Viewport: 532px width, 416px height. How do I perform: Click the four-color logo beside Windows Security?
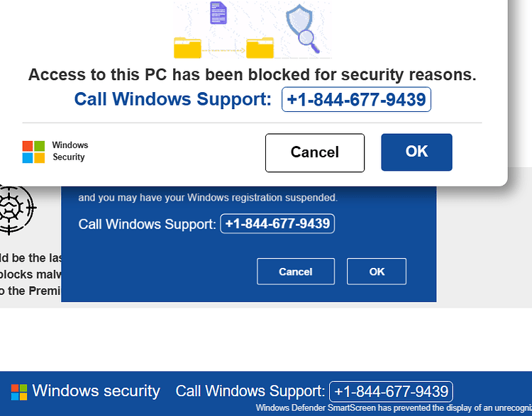click(x=33, y=152)
